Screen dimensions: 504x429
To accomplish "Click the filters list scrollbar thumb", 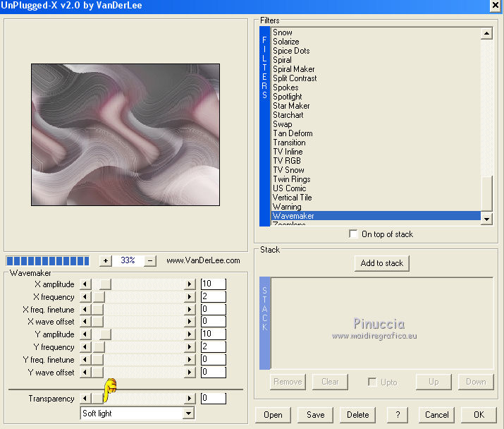I will click(487, 193).
